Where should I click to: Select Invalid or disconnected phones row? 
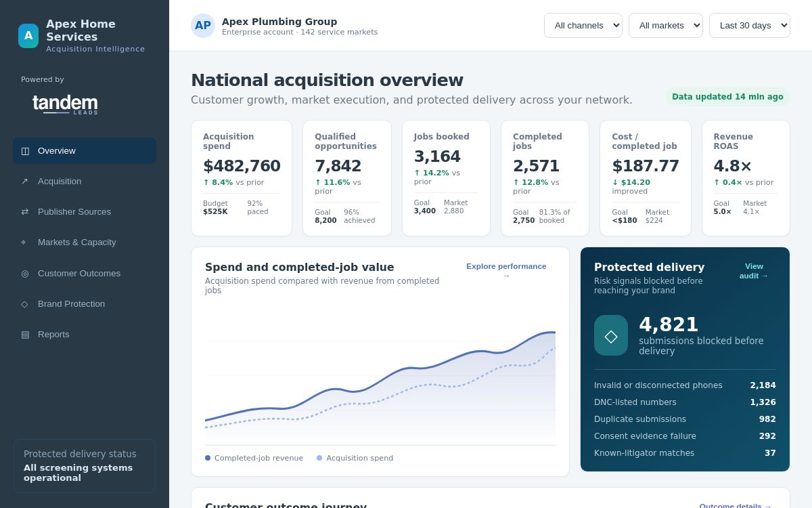(x=685, y=385)
